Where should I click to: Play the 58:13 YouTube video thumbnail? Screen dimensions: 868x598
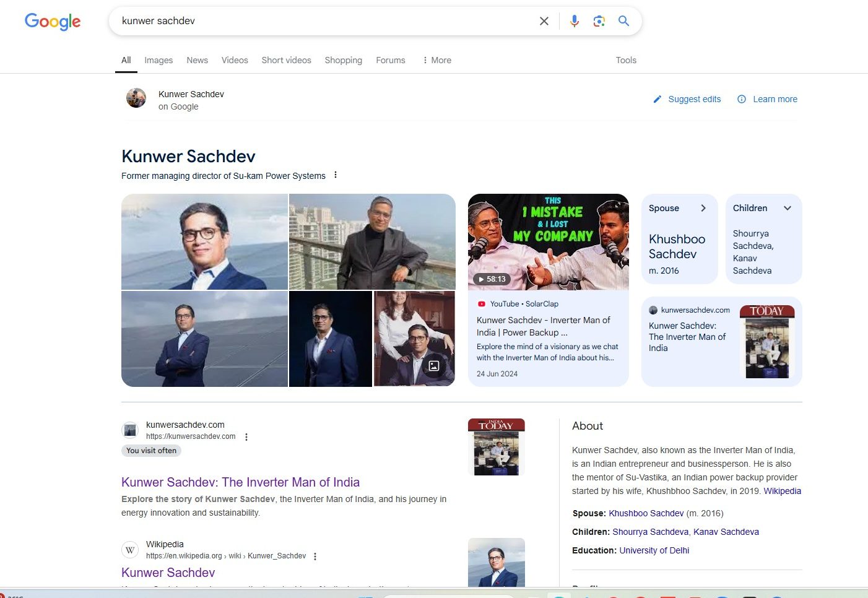549,242
